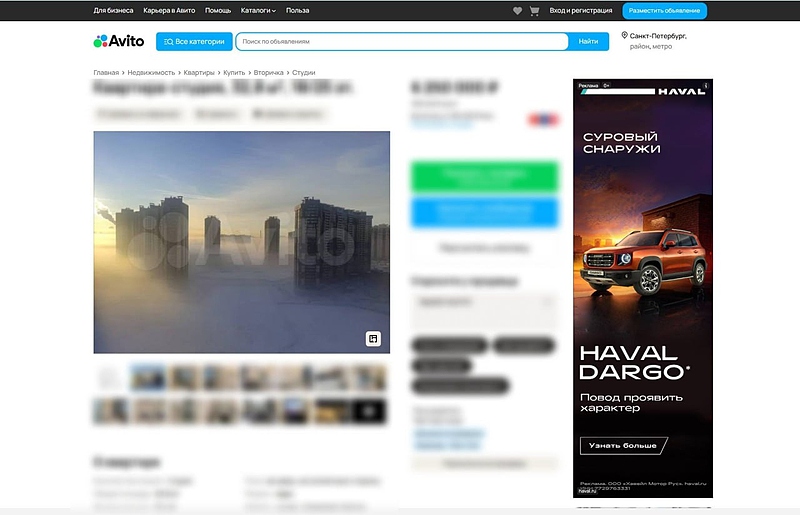Go to the Помощь page
This screenshot has width=800, height=515.
pos(217,11)
